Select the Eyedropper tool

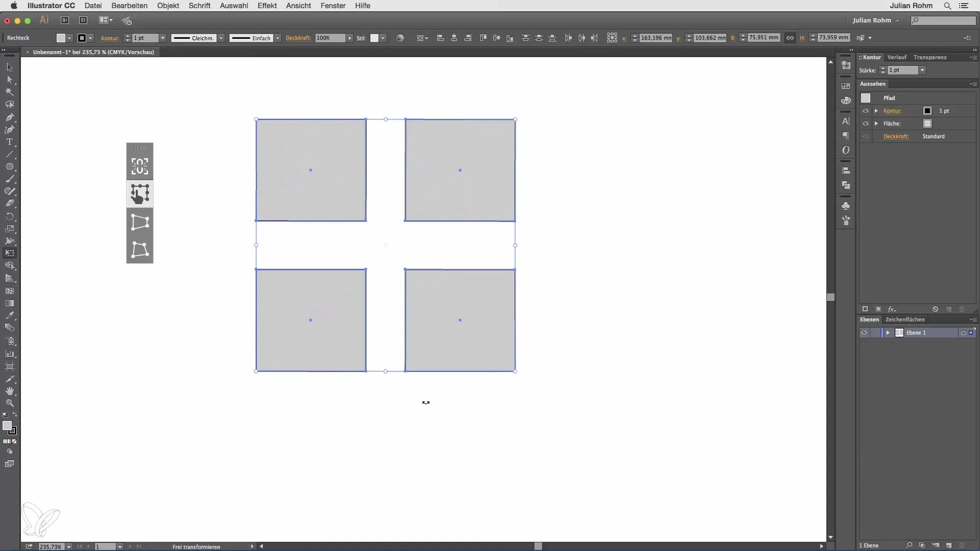(10, 315)
